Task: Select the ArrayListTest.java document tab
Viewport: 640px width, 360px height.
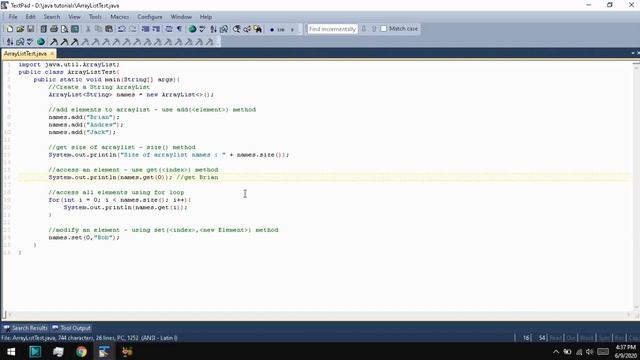Action: (x=25, y=53)
